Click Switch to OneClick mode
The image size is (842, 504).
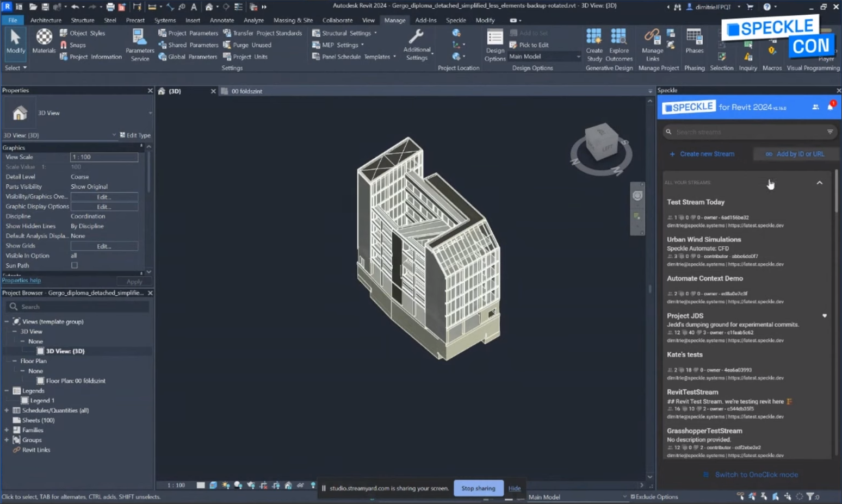pos(751,475)
